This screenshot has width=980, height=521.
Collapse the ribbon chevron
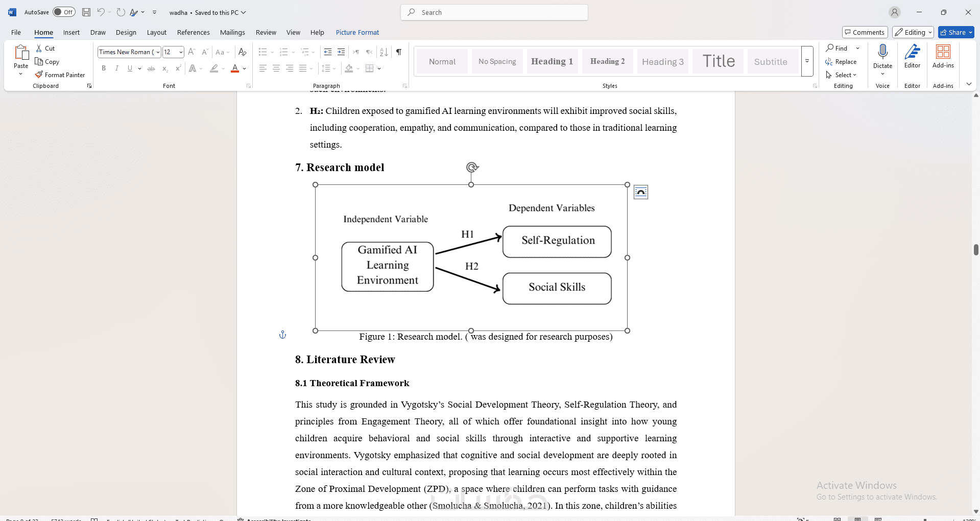[969, 84]
